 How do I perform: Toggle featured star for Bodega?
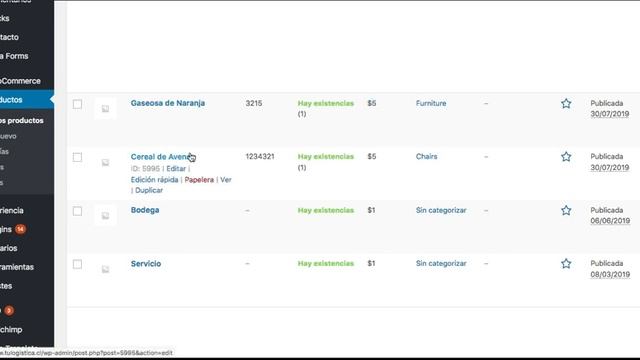(x=566, y=211)
